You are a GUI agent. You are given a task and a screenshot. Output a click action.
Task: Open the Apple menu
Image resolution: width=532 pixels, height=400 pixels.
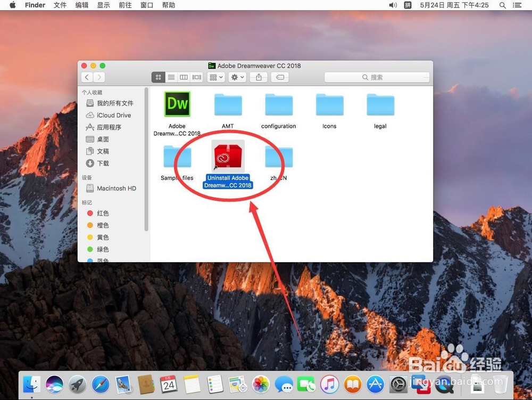click(13, 5)
